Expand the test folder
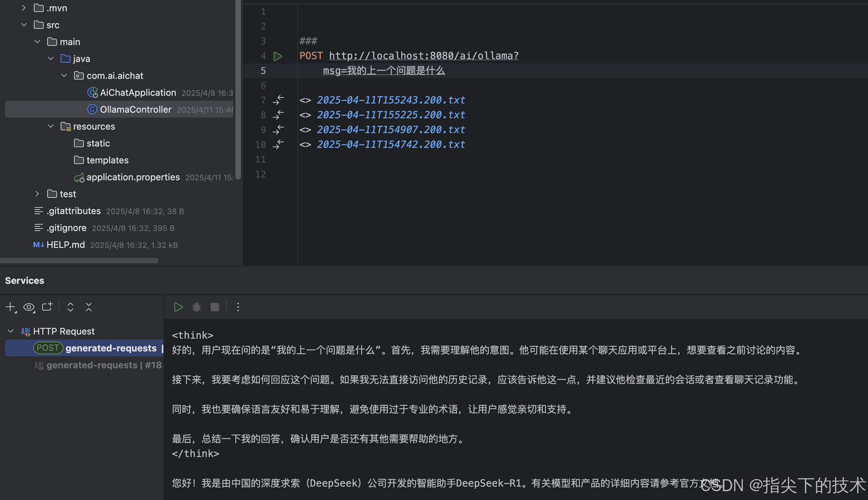The width and height of the screenshot is (868, 500). (37, 194)
